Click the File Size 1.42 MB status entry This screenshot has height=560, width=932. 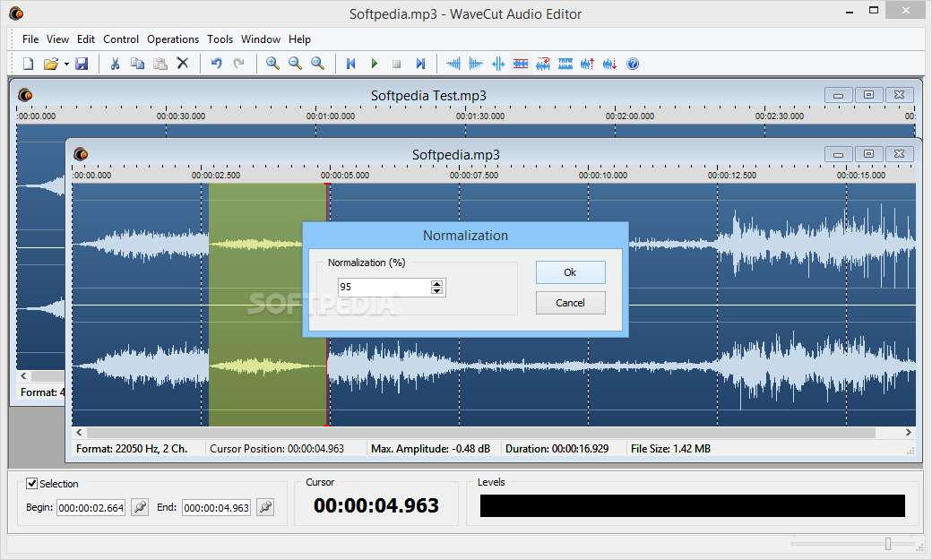click(670, 449)
